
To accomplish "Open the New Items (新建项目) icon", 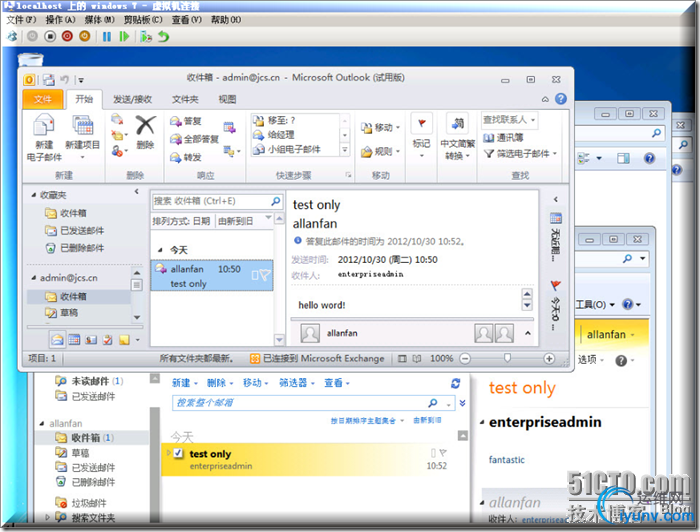I will tap(83, 125).
